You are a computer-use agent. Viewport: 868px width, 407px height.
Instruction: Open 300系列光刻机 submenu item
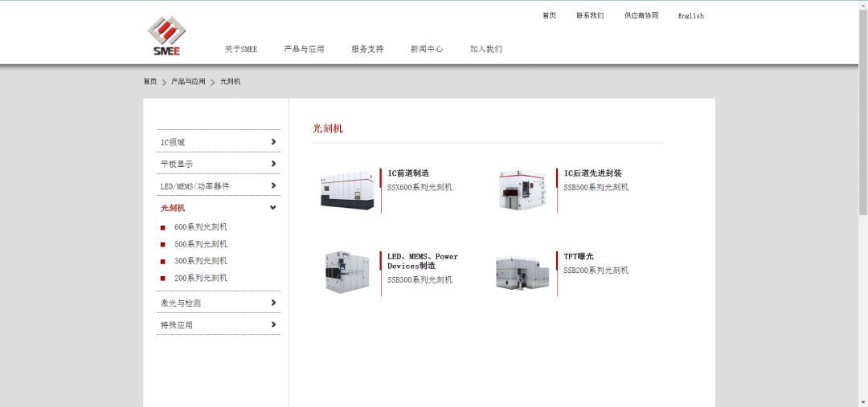[x=200, y=260]
